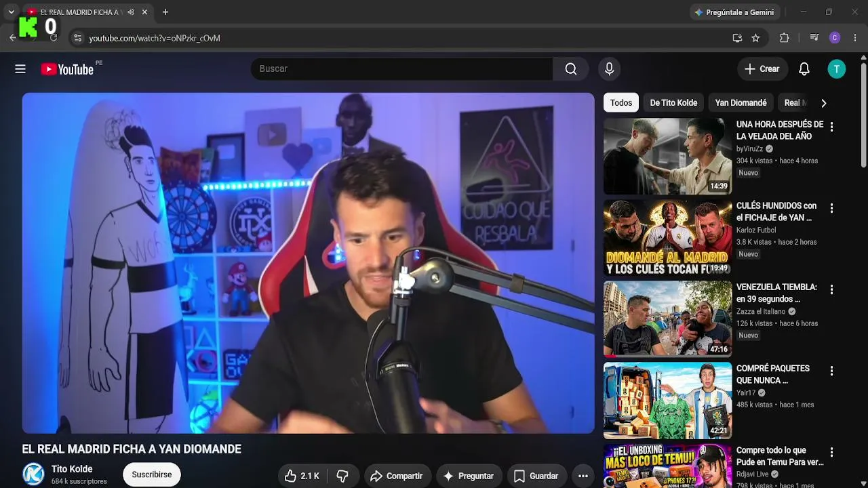This screenshot has width=868, height=488.
Task: Click the browser address bar URL
Action: pos(155,38)
